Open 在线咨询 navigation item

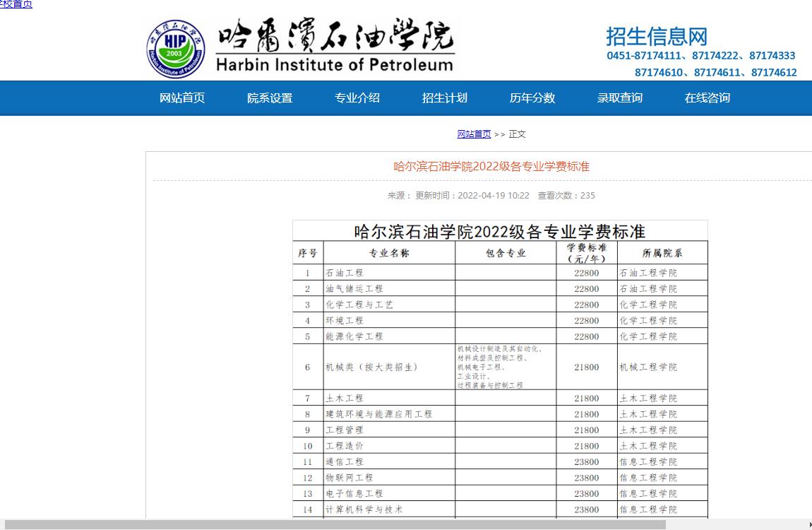pyautogui.click(x=707, y=98)
